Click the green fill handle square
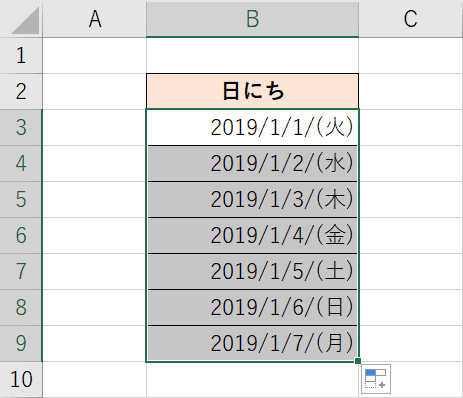The image size is (463, 398). pos(358,361)
